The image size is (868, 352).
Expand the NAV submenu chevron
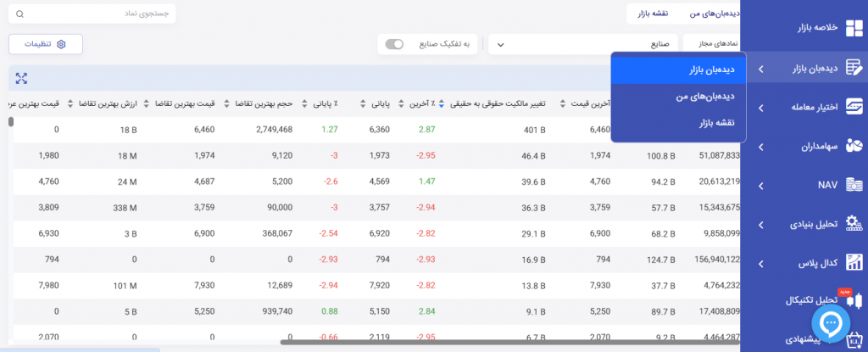point(760,186)
